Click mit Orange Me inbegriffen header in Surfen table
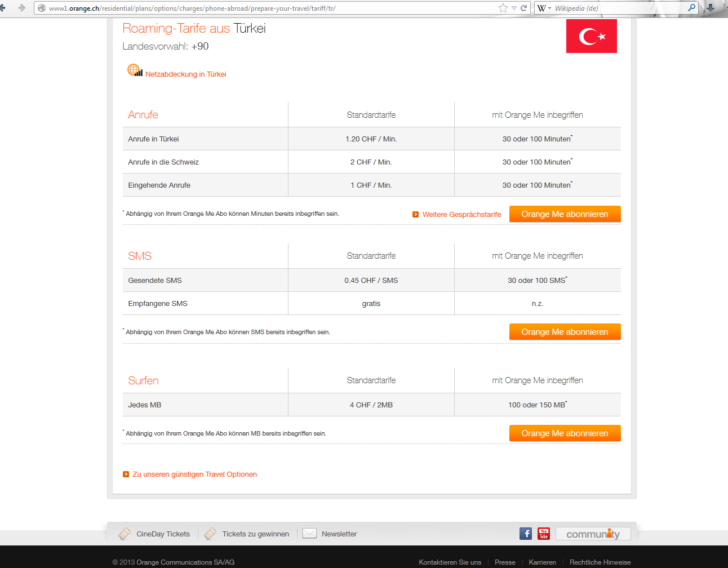This screenshot has height=568, width=728. 538,380
